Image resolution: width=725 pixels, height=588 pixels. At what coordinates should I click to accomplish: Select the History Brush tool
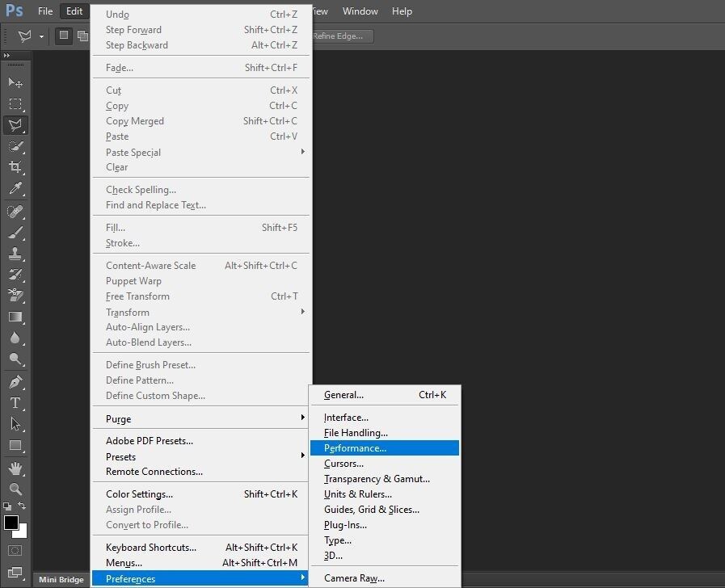[x=15, y=275]
